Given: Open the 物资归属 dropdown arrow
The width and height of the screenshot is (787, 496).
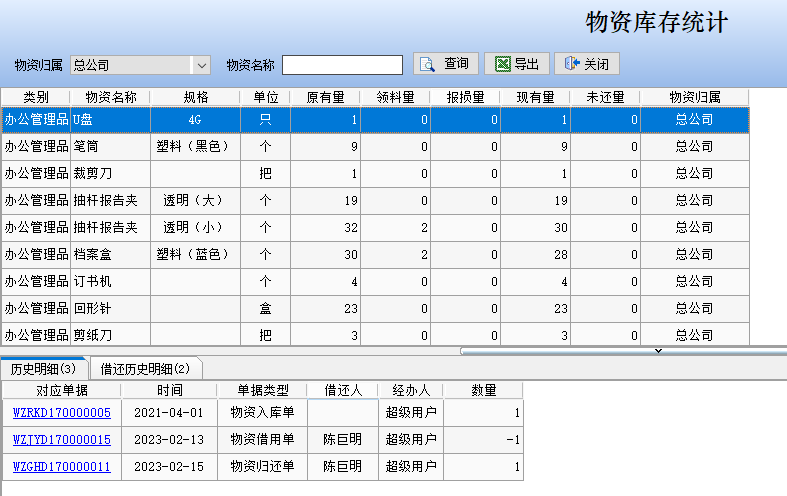Looking at the screenshot, I should (x=201, y=65).
